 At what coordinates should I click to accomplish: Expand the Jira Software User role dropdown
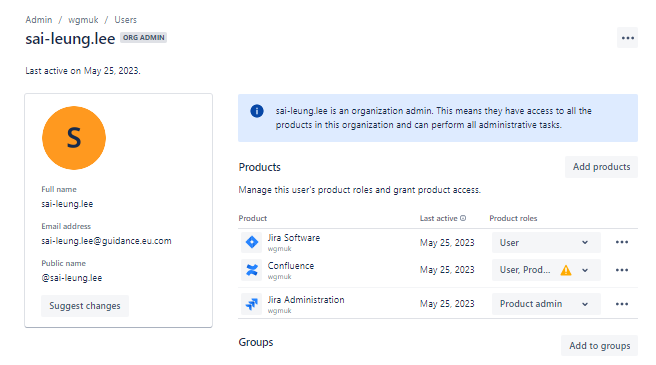coord(546,243)
